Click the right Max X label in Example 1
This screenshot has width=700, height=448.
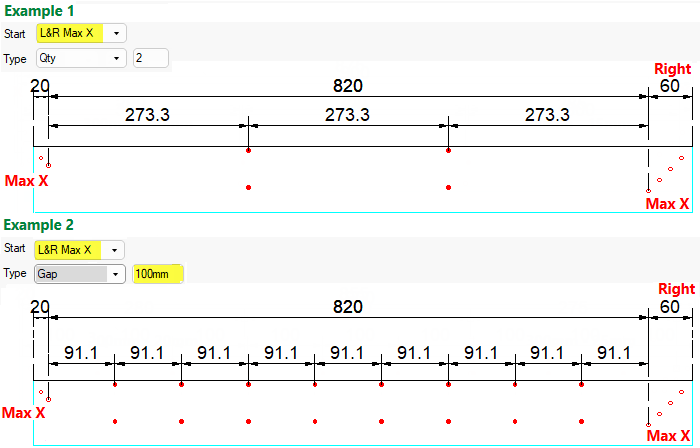coord(667,204)
